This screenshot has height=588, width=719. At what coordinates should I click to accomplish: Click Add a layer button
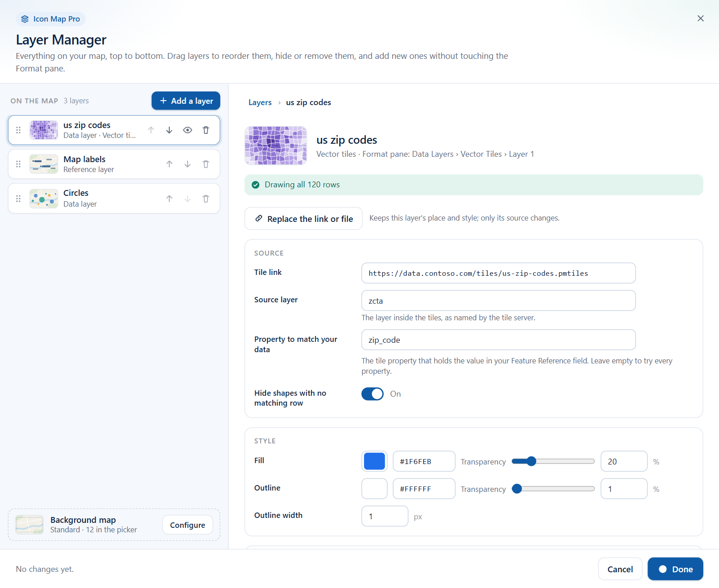coord(186,101)
